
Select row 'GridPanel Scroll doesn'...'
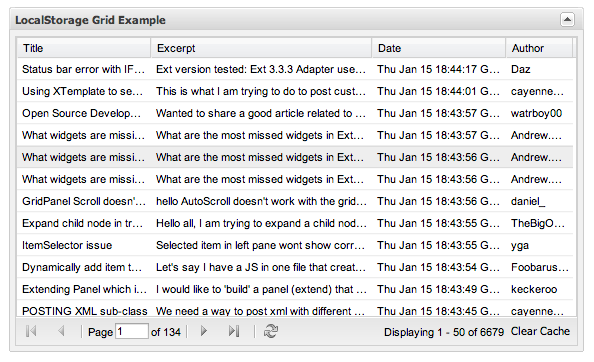(295, 201)
